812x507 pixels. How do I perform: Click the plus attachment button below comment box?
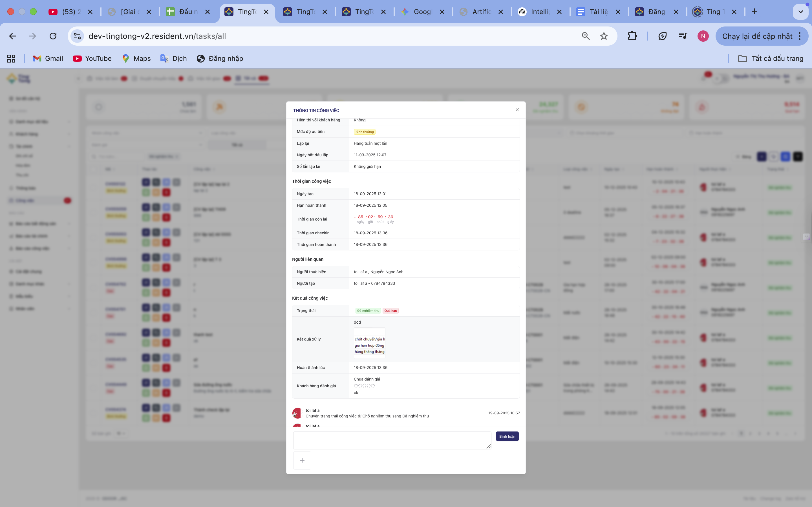pyautogui.click(x=302, y=461)
